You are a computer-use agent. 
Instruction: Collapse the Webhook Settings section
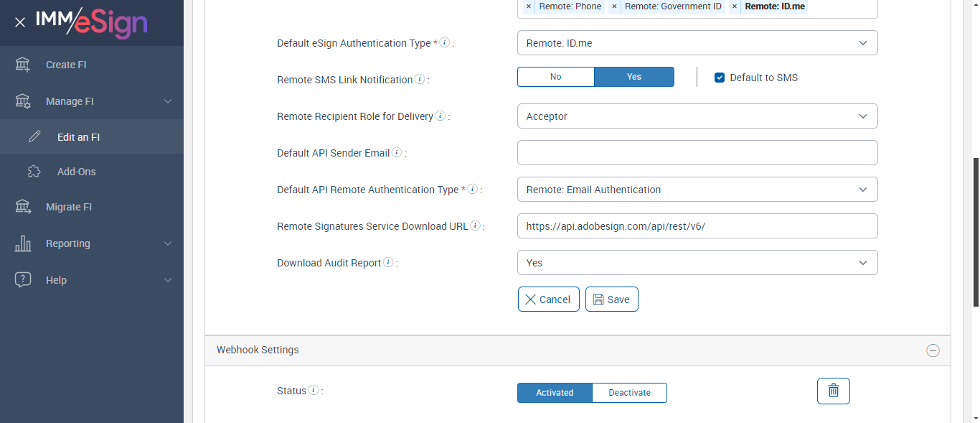pos(933,350)
